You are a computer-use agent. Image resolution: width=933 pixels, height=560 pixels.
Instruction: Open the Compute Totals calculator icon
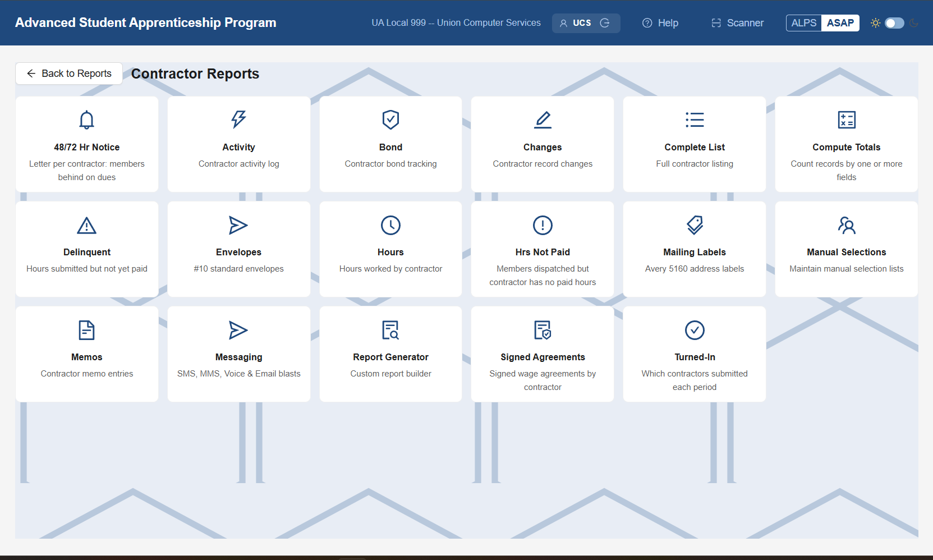tap(847, 120)
